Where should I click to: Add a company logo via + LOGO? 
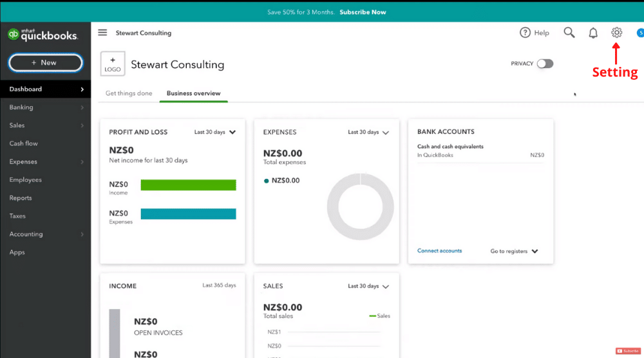point(113,64)
